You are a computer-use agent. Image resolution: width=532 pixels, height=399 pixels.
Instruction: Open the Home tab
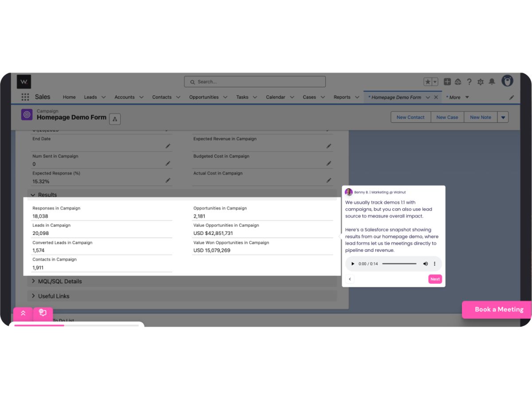(x=69, y=97)
